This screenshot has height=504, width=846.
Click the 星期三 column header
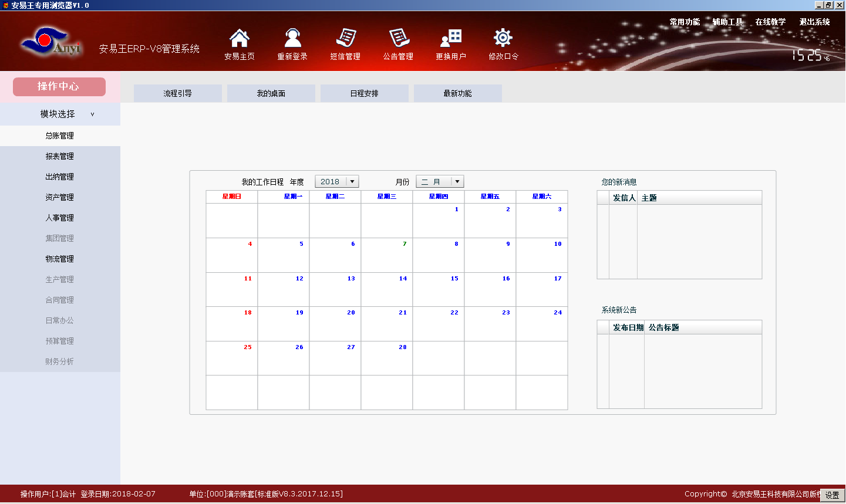coord(387,197)
